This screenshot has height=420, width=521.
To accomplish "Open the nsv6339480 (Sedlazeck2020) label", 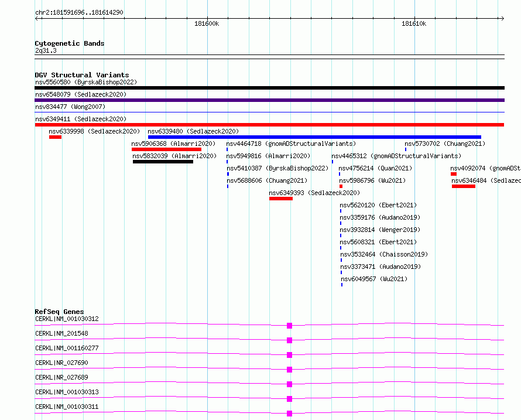I will click(193, 131).
